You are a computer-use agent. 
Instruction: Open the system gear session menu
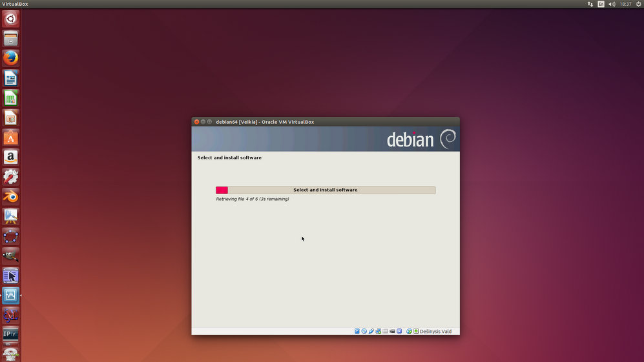[638, 4]
